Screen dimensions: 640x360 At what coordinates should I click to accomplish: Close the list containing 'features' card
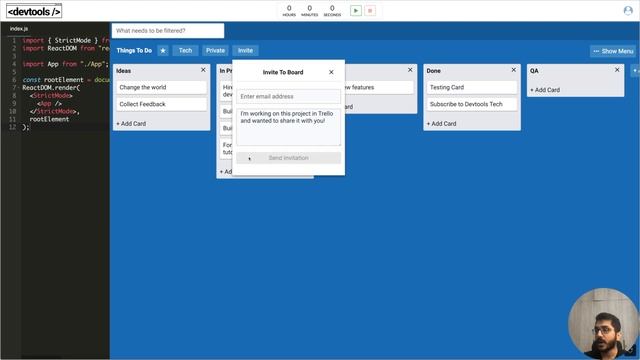point(410,70)
